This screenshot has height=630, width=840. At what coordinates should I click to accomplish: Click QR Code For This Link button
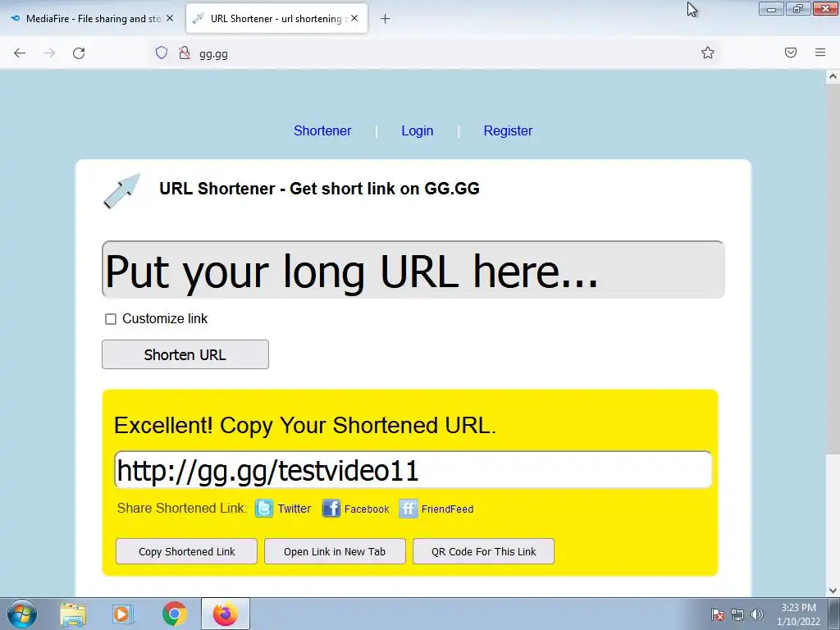coord(483,551)
